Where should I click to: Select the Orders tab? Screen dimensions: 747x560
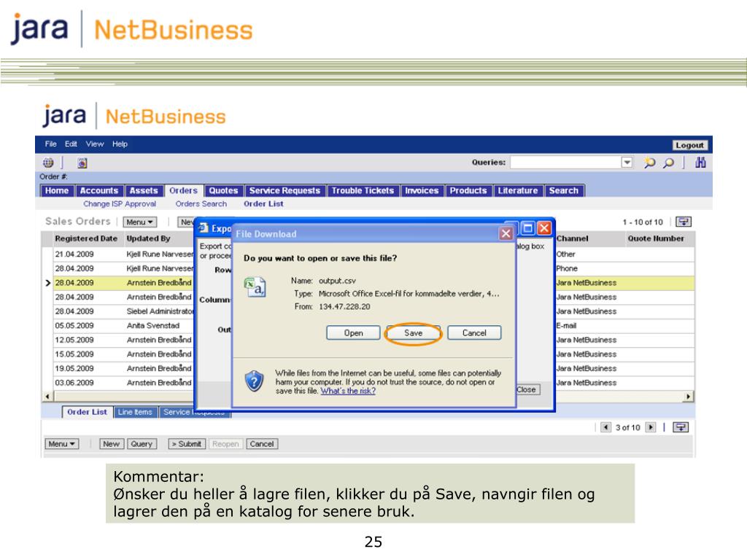183,190
